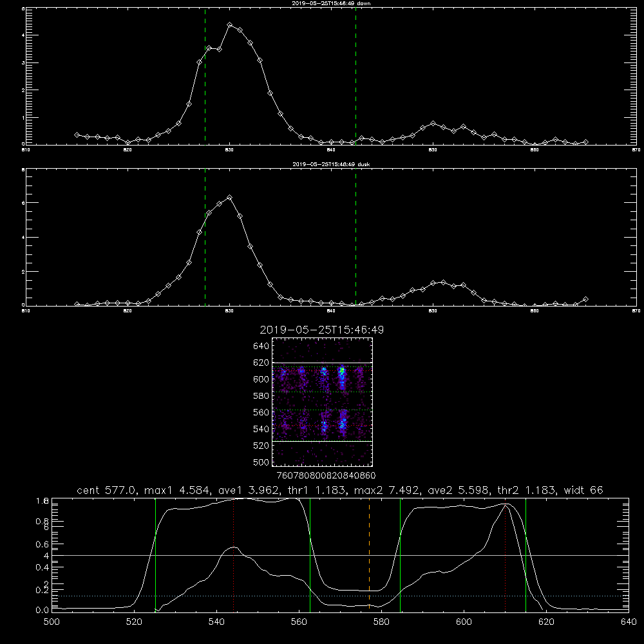The image size is (644, 644).
Task: Click the spectral image y-axis label 600
Action: click(261, 379)
